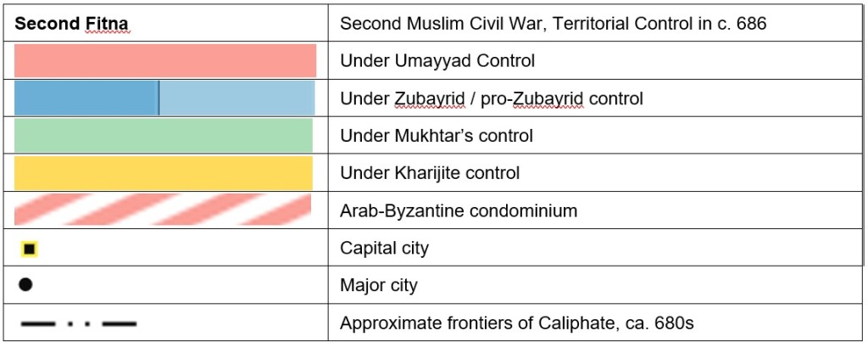Click the "Major city" label
The width and height of the screenshot is (868, 342).
[379, 285]
